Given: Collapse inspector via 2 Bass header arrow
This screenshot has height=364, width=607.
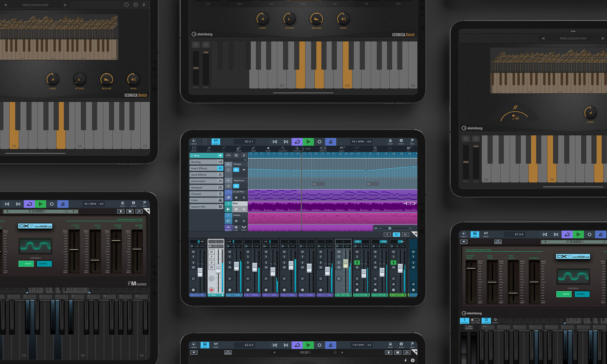Looking at the screenshot, I should [220, 155].
